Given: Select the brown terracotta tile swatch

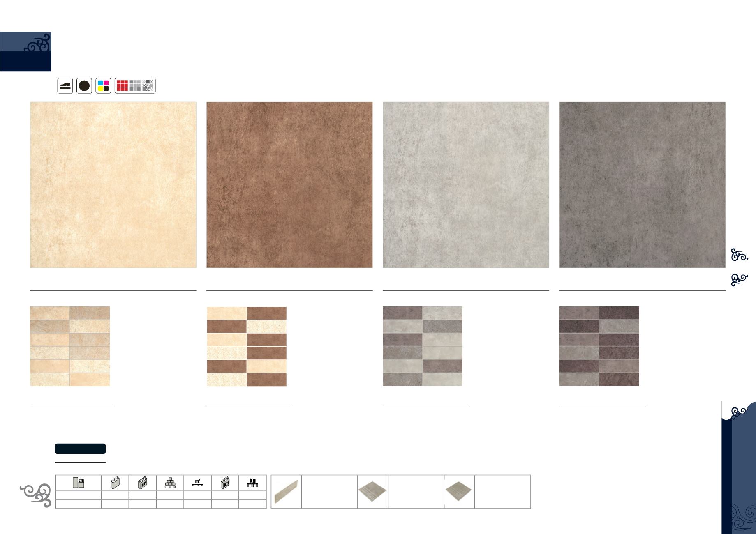Looking at the screenshot, I should click(289, 185).
